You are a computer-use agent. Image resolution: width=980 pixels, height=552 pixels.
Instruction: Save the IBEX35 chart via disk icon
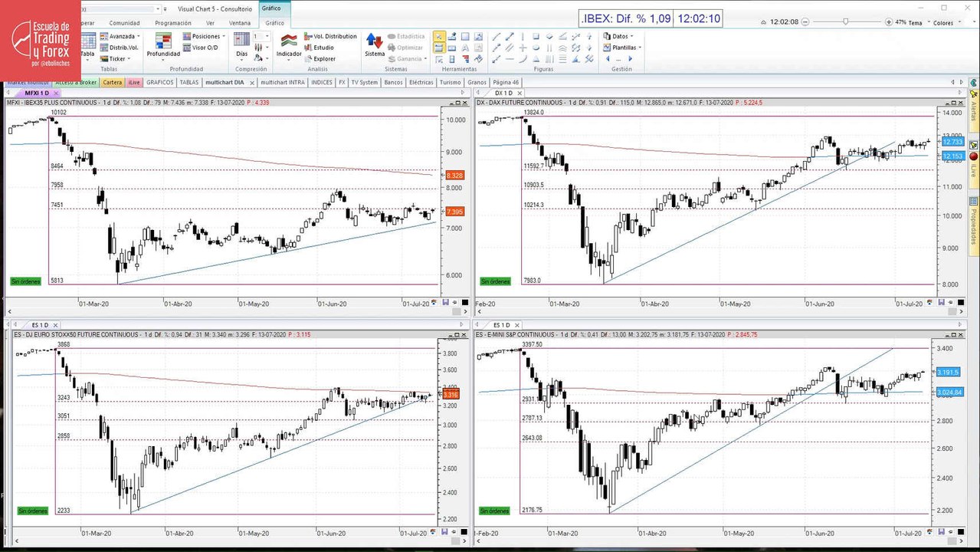click(446, 303)
